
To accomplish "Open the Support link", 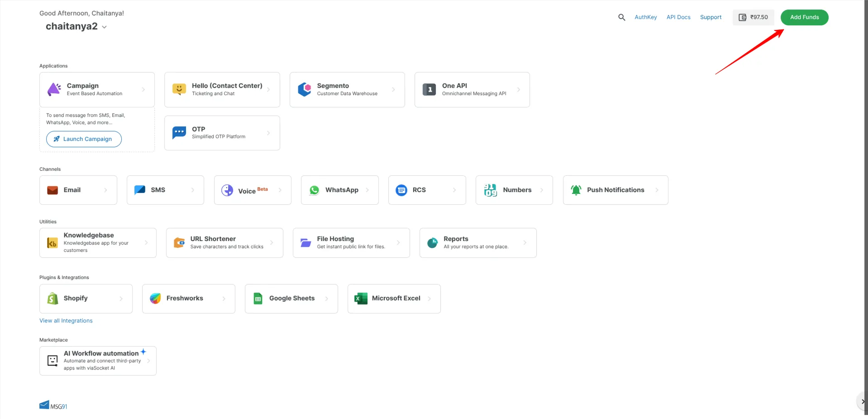I will [x=711, y=17].
